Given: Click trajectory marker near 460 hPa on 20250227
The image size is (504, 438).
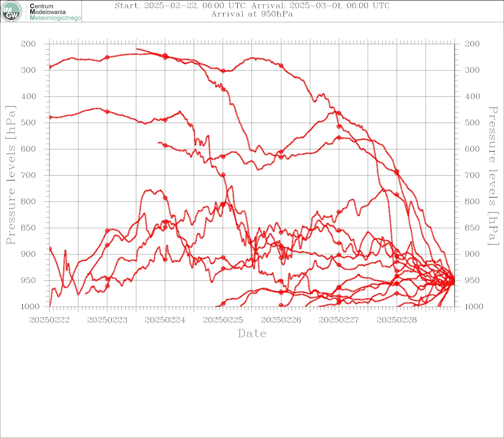Looking at the screenshot, I should coord(339,113).
